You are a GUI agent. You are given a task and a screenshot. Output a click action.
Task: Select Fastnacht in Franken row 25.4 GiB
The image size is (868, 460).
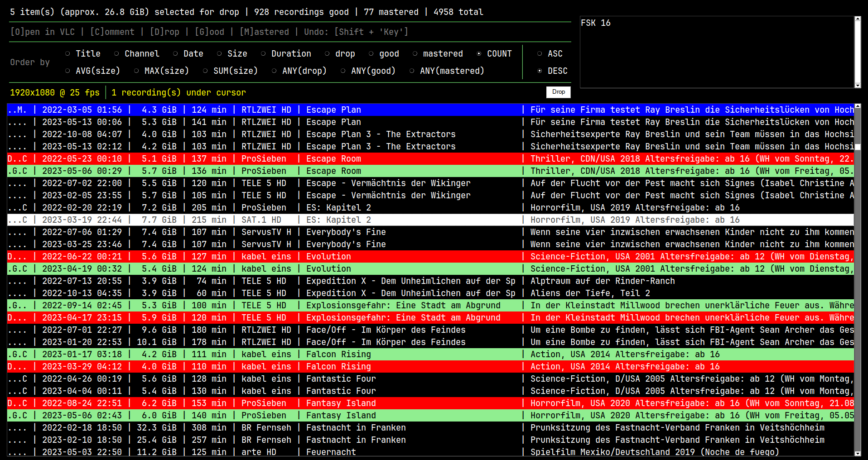[430, 440]
